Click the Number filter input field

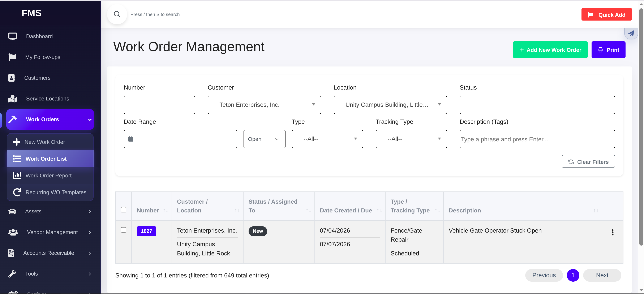(x=159, y=105)
